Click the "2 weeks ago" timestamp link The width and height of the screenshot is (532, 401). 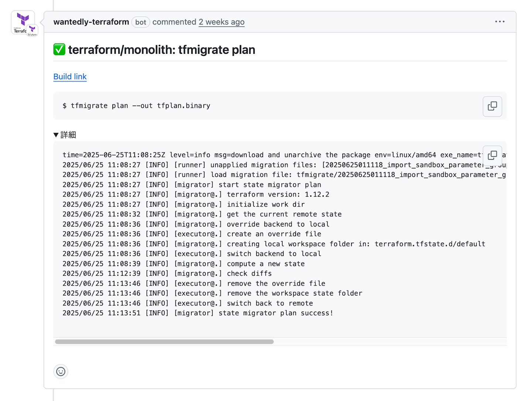click(x=221, y=22)
